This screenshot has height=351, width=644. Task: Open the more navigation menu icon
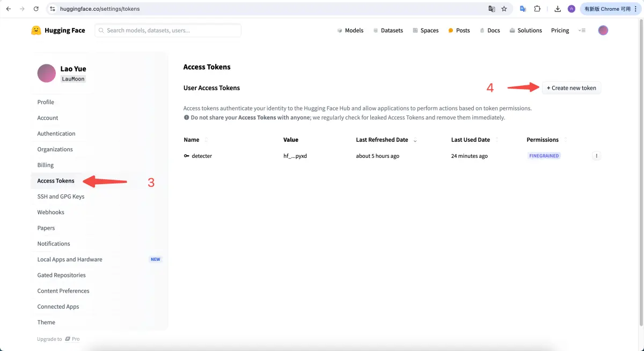582,31
